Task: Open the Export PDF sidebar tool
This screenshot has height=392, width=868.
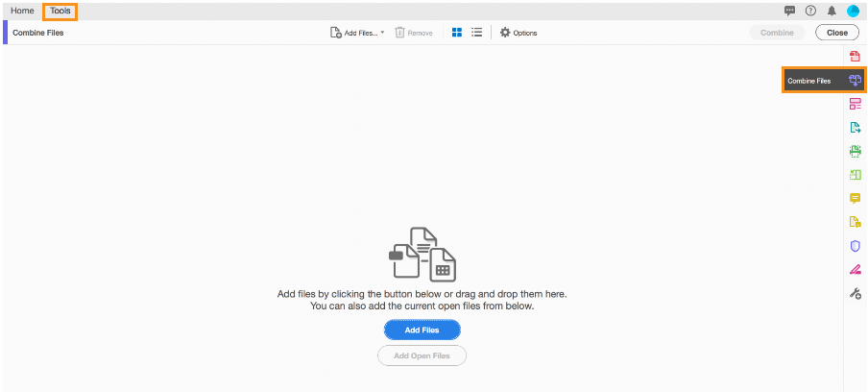Action: pos(856,128)
